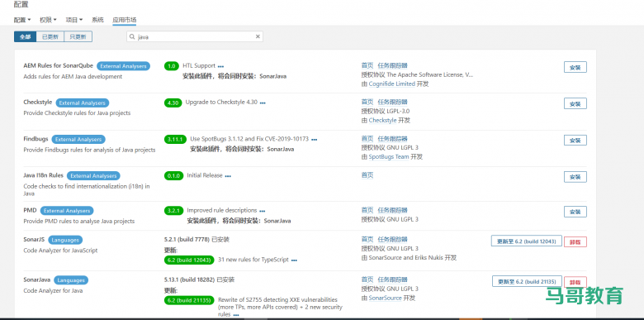
Task: Click version badge 0.1.0 for Java I18n
Action: tap(173, 175)
